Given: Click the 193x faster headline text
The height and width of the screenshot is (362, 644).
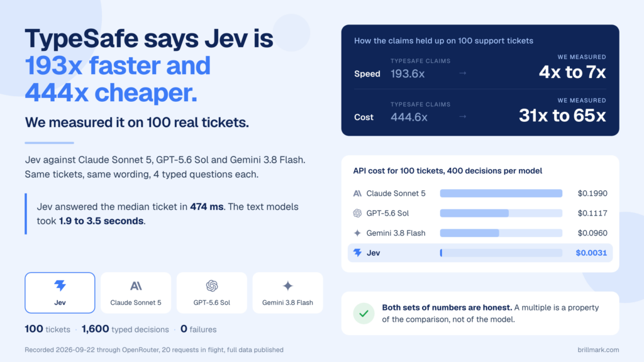Looking at the screenshot, I should [118, 65].
